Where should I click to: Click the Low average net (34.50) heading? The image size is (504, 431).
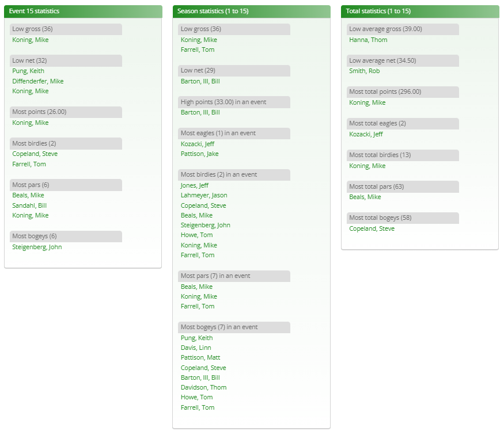coord(403,60)
